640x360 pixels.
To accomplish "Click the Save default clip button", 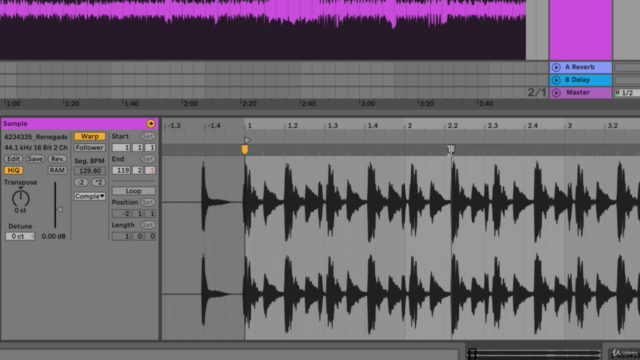I will pyautogui.click(x=35, y=159).
